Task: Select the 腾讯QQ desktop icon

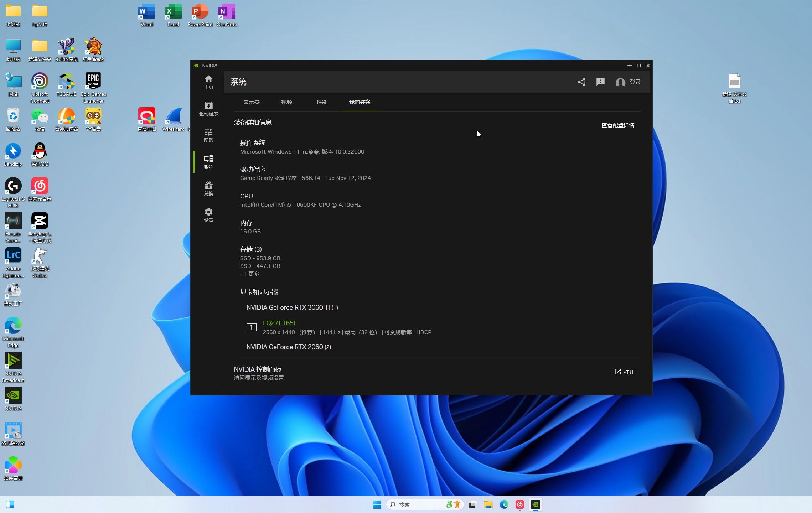Action: pyautogui.click(x=40, y=155)
